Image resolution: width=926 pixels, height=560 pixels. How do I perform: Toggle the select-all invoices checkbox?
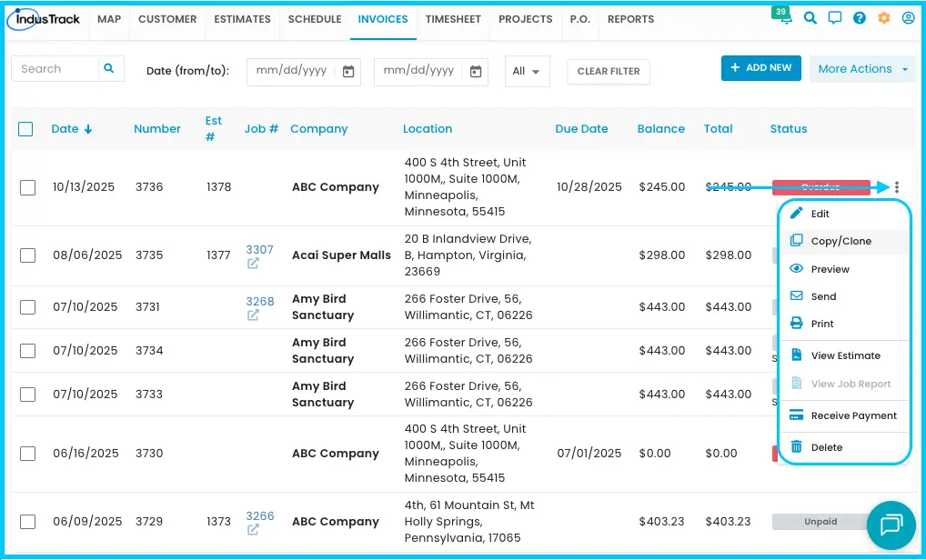pos(25,129)
